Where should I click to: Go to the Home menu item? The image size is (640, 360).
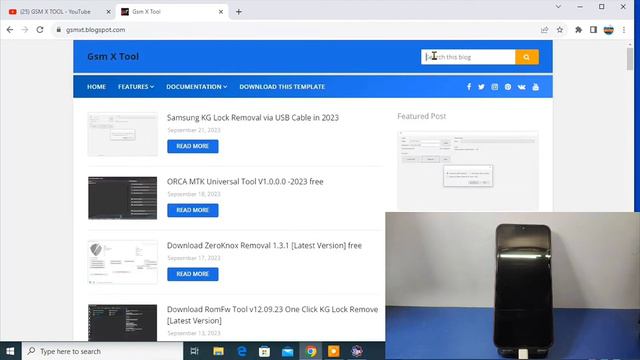(x=96, y=87)
